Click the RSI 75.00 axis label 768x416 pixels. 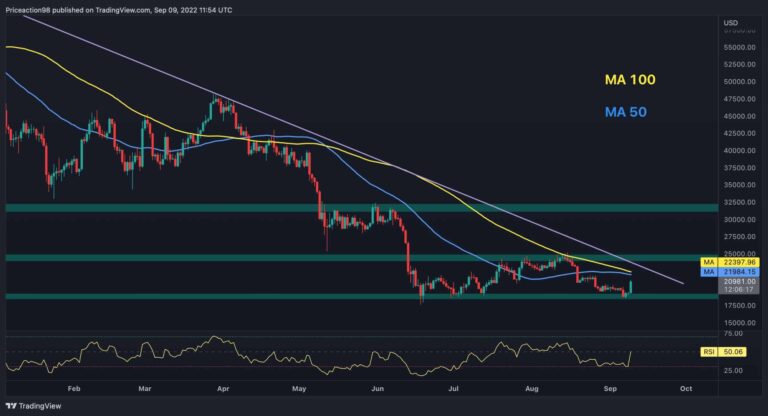click(x=733, y=334)
